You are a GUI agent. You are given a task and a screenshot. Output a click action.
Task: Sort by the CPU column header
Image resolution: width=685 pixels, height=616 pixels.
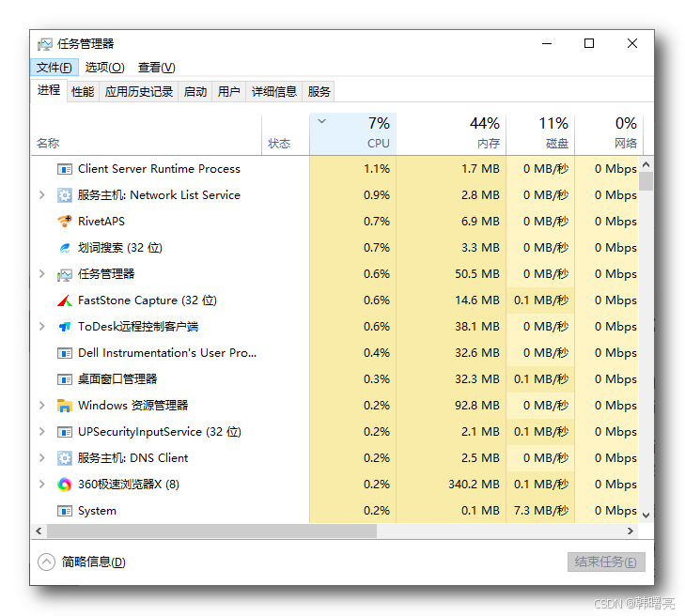pos(353,133)
